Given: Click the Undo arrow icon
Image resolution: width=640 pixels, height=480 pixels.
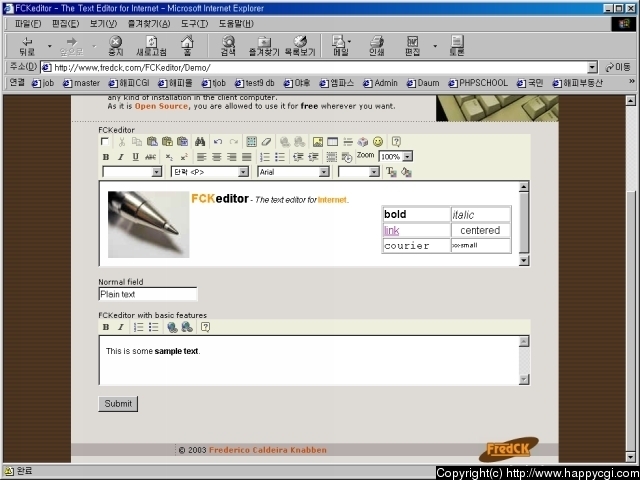Looking at the screenshot, I should point(218,142).
